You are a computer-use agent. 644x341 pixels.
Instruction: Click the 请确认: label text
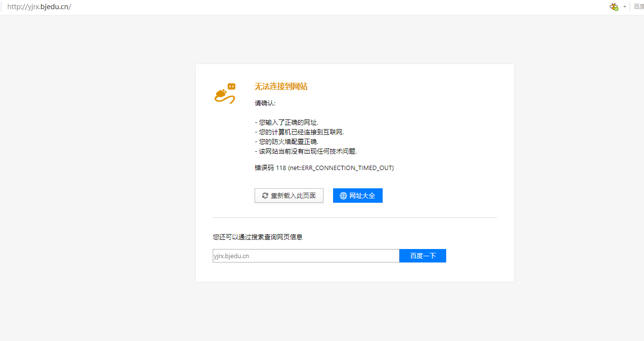point(265,103)
